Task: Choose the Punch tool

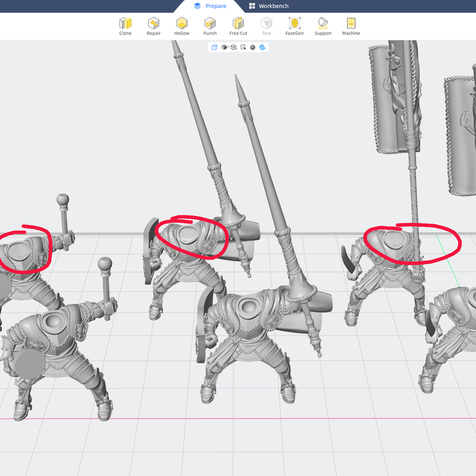Action: click(210, 26)
